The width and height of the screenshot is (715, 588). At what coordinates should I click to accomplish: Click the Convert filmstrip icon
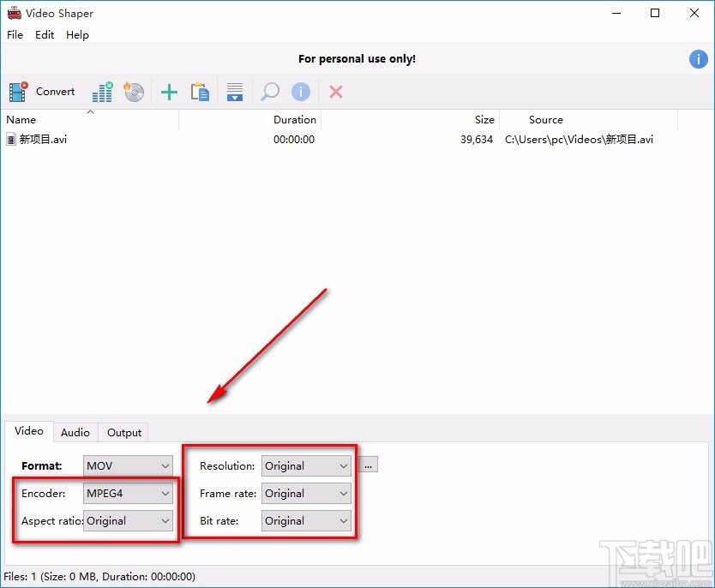pyautogui.click(x=18, y=92)
